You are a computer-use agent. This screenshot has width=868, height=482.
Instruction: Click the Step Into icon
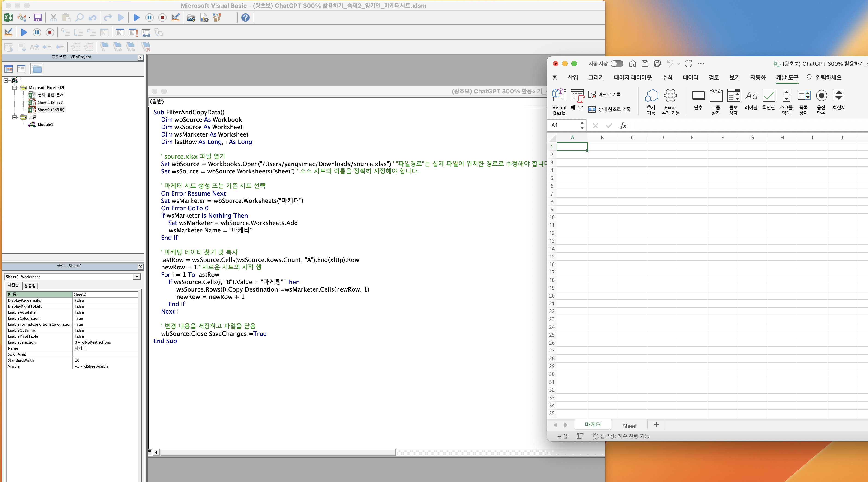tap(65, 32)
